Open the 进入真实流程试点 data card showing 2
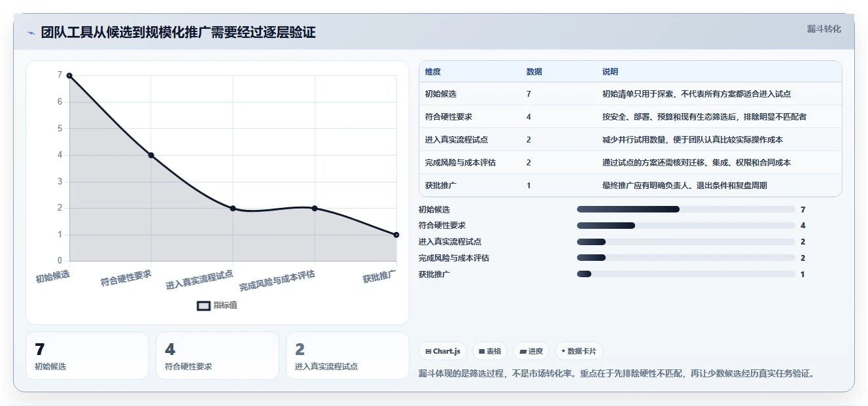The image size is (868, 406). pyautogui.click(x=348, y=356)
